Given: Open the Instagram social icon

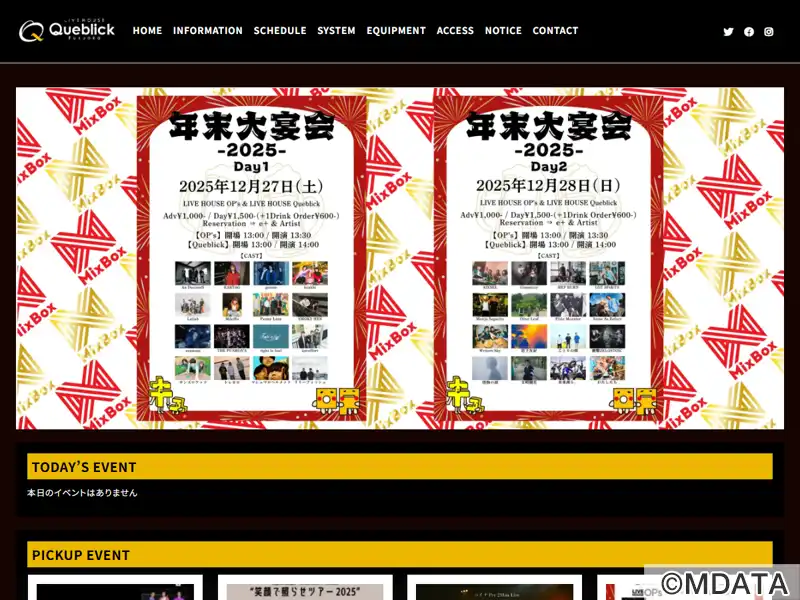Looking at the screenshot, I should 769,32.
